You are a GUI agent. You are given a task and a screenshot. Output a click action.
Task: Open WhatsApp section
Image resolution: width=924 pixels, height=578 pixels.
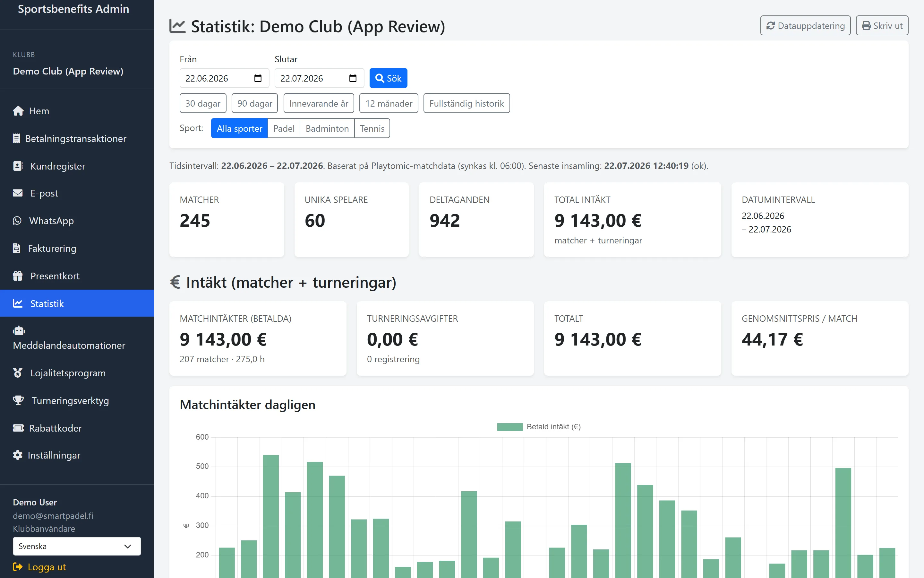[x=77, y=221]
